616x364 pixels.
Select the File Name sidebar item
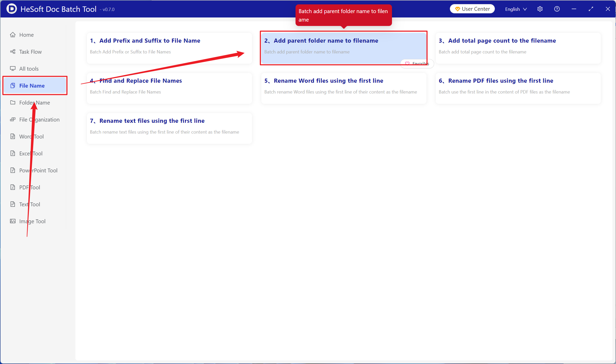(32, 86)
